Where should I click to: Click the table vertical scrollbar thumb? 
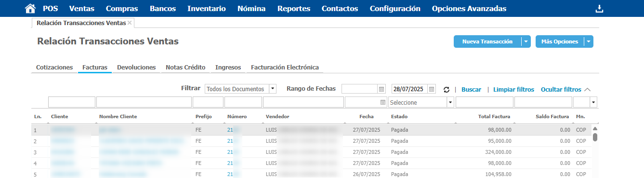[595, 137]
